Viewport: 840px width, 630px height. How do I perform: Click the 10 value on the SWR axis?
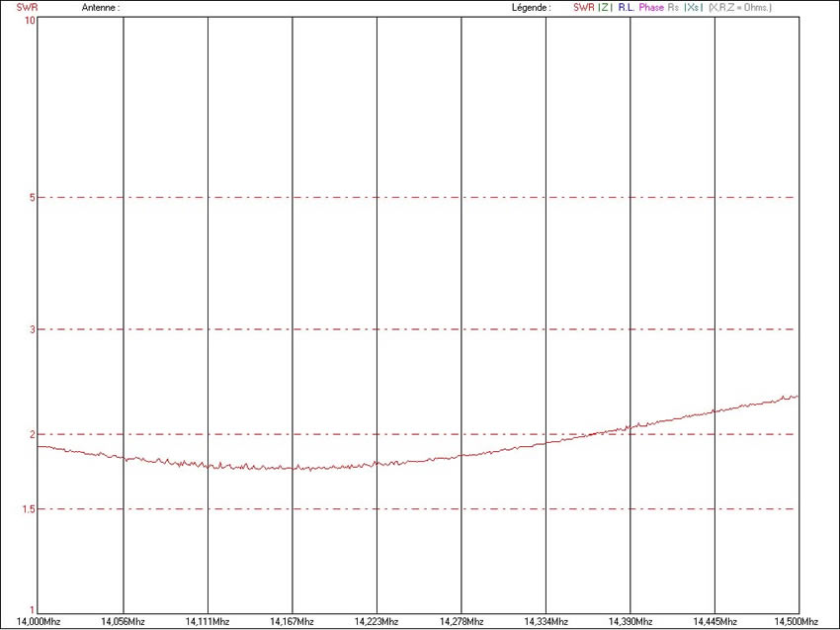(30, 20)
